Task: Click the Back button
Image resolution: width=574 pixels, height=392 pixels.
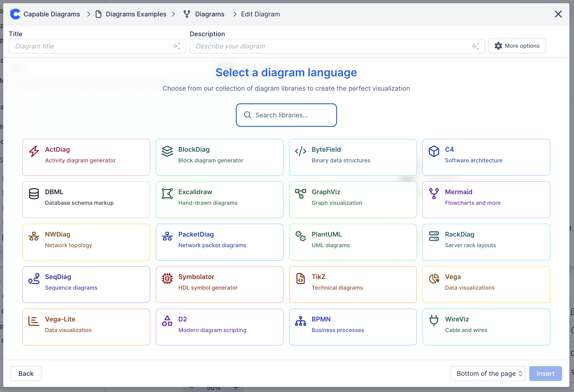Action: [26, 374]
